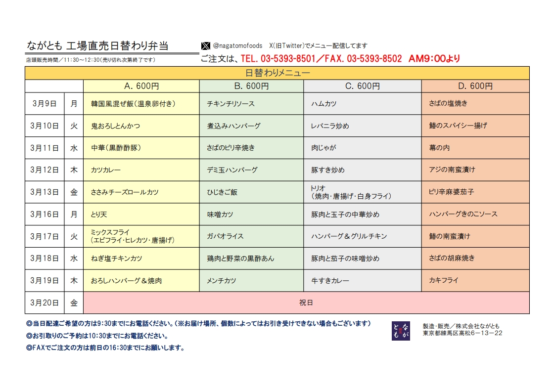Click the チキンチリソース cell
555x392 pixels.
[251, 104]
